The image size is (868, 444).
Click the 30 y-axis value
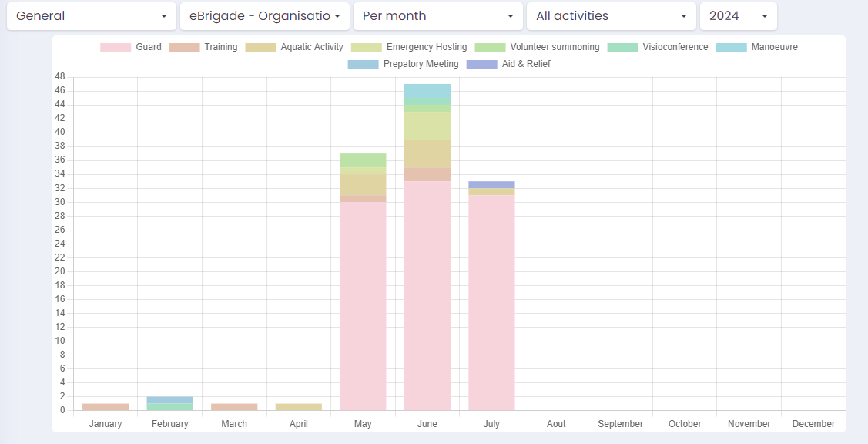point(60,202)
